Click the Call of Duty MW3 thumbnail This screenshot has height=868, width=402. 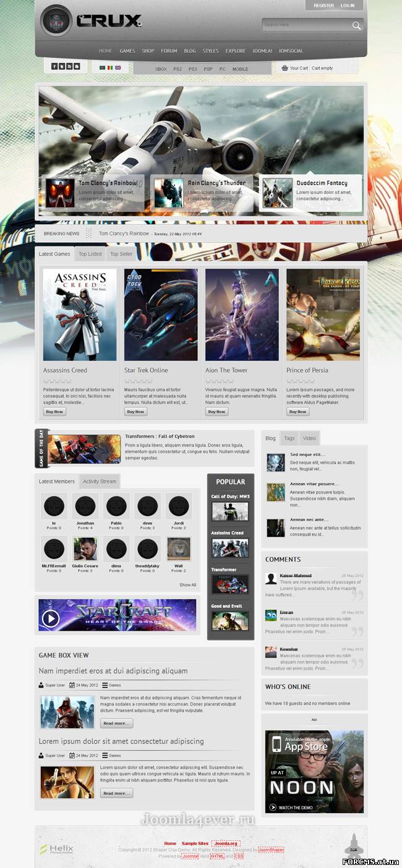coord(230,512)
